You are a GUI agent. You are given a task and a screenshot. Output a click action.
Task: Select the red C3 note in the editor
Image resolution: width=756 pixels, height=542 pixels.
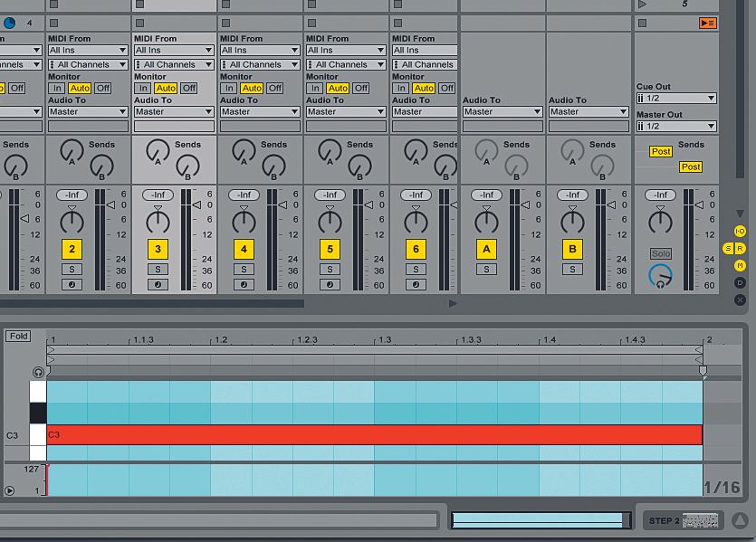[362, 434]
